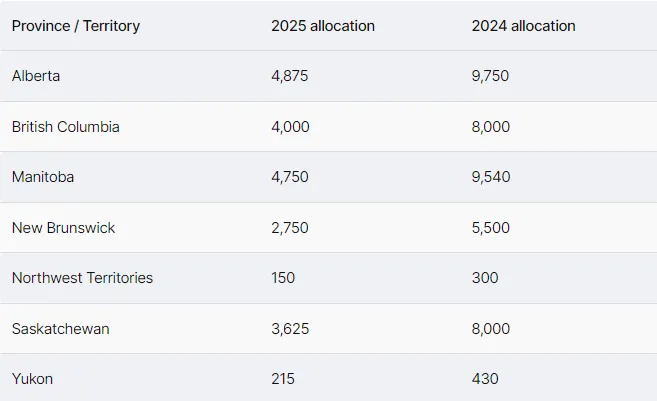Select Yukon's 2024 value 430
This screenshot has width=657, height=401.
(485, 379)
